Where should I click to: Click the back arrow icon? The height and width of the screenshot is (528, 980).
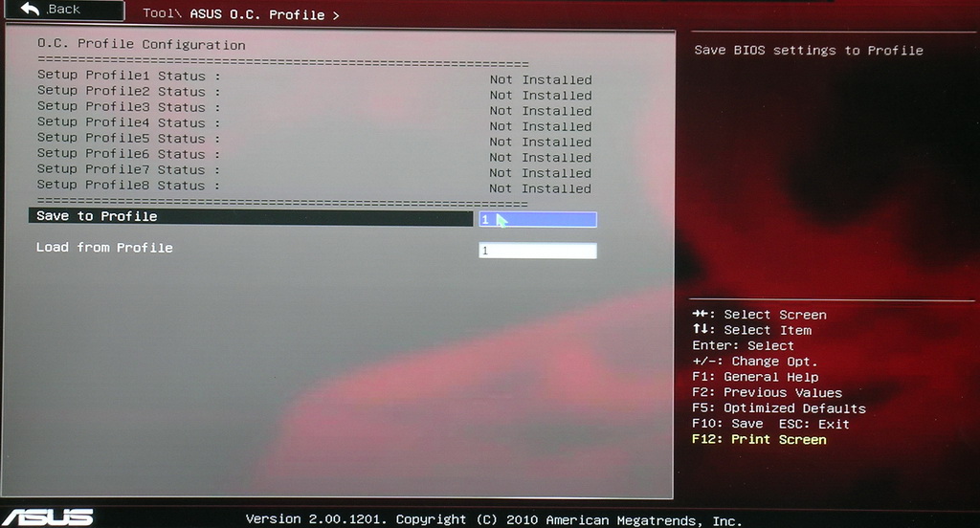pyautogui.click(x=30, y=9)
